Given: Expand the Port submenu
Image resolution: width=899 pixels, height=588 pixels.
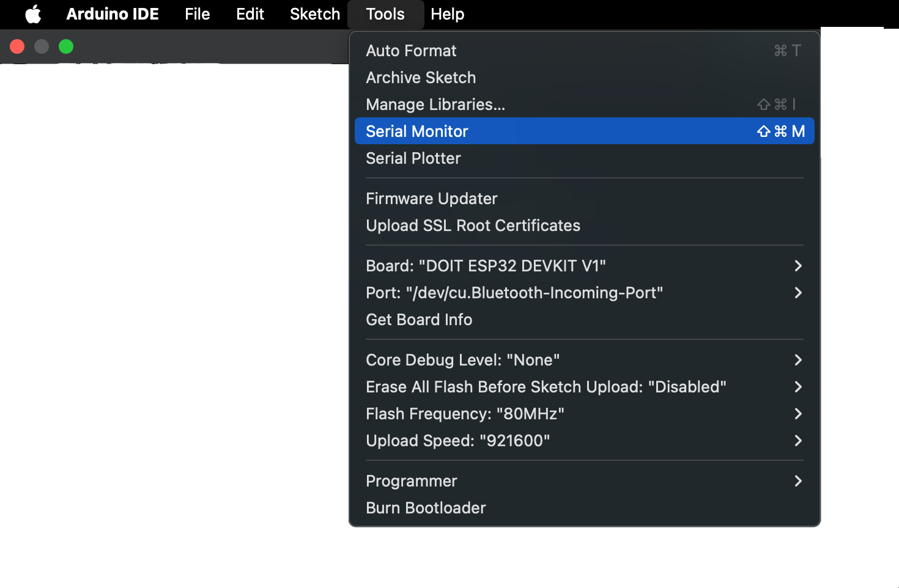Looking at the screenshot, I should pyautogui.click(x=584, y=293).
